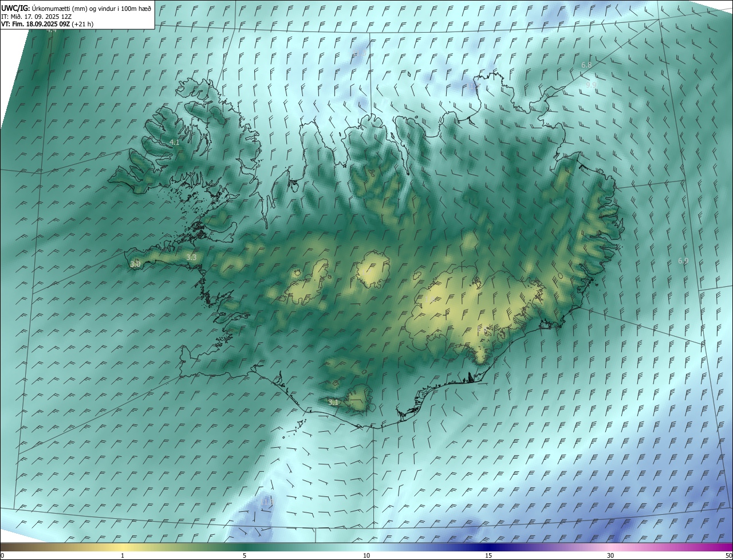The image size is (733, 560).
Task: Click the 0 label on the color scale
Action: click(2, 555)
